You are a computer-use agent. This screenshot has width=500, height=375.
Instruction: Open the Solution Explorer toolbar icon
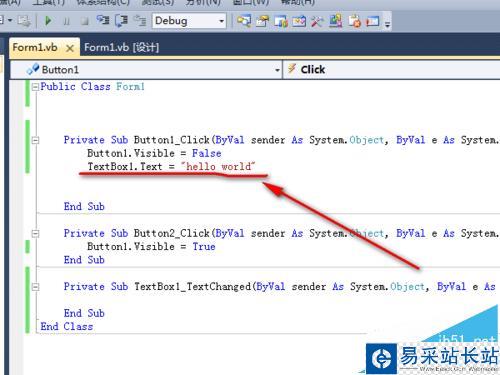click(x=244, y=21)
